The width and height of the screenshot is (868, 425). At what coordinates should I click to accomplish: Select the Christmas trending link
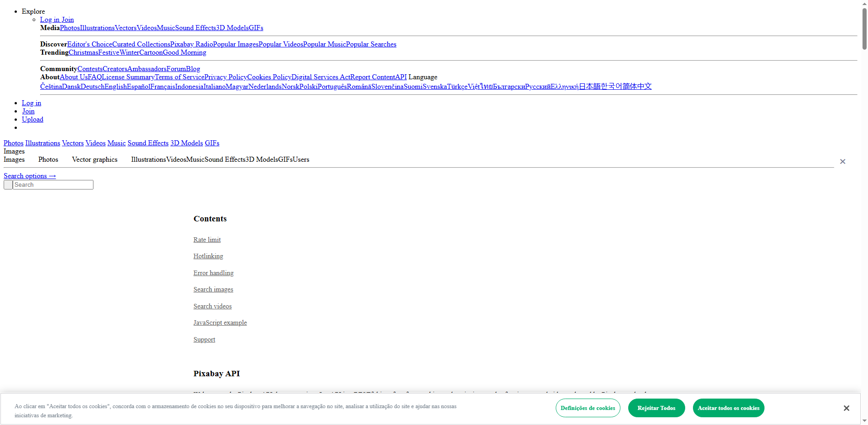tap(83, 52)
